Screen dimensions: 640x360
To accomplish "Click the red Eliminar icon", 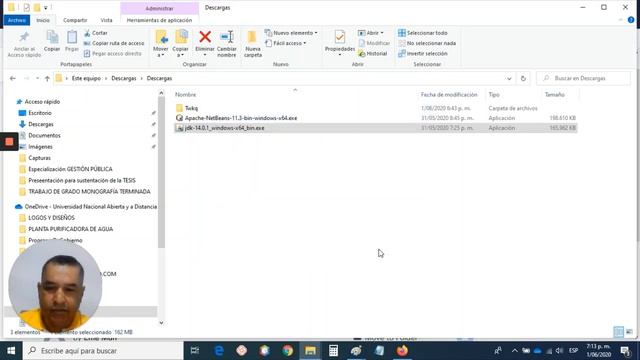I will 205,37.
